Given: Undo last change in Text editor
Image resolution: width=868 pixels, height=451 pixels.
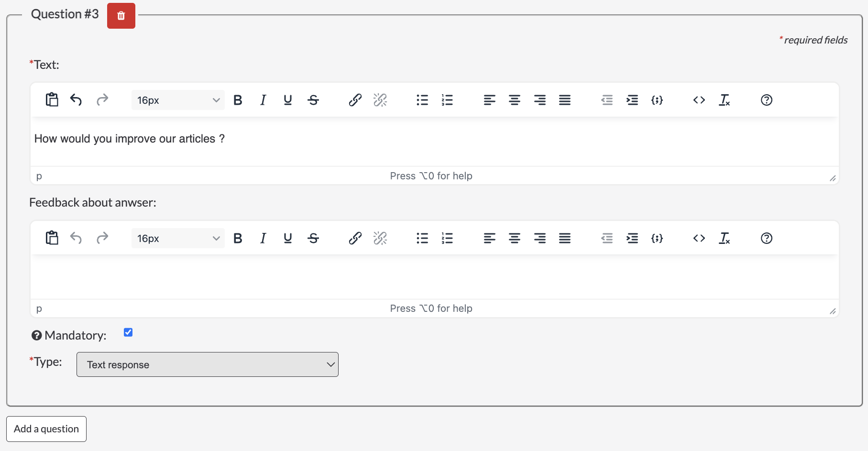Looking at the screenshot, I should (76, 100).
